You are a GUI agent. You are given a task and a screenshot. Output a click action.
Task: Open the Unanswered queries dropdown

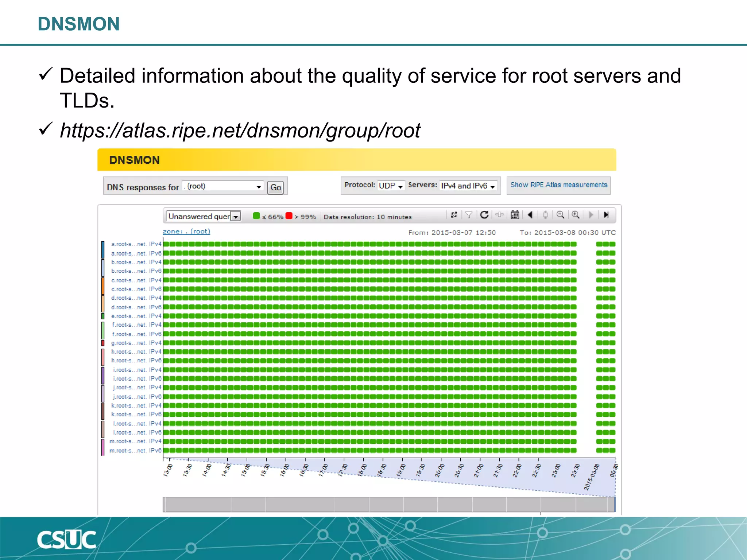203,216
